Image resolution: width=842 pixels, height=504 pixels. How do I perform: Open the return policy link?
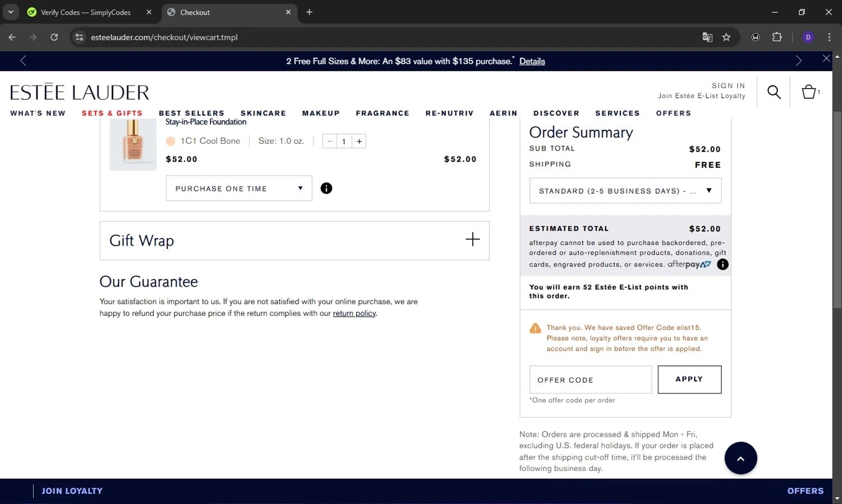(354, 313)
